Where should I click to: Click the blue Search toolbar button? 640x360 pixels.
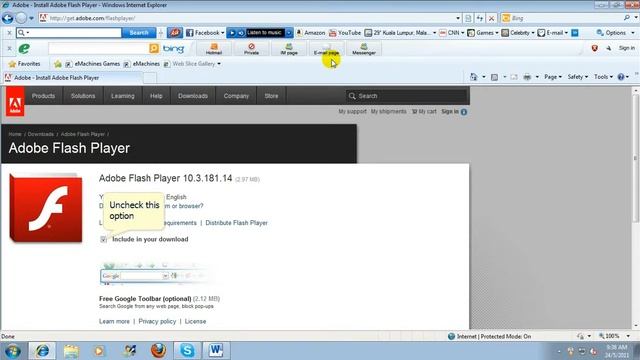tap(139, 33)
